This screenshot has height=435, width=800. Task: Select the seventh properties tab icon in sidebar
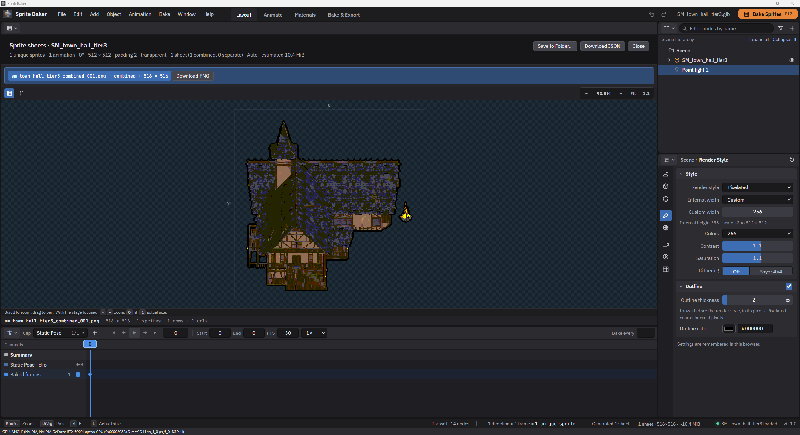click(665, 257)
